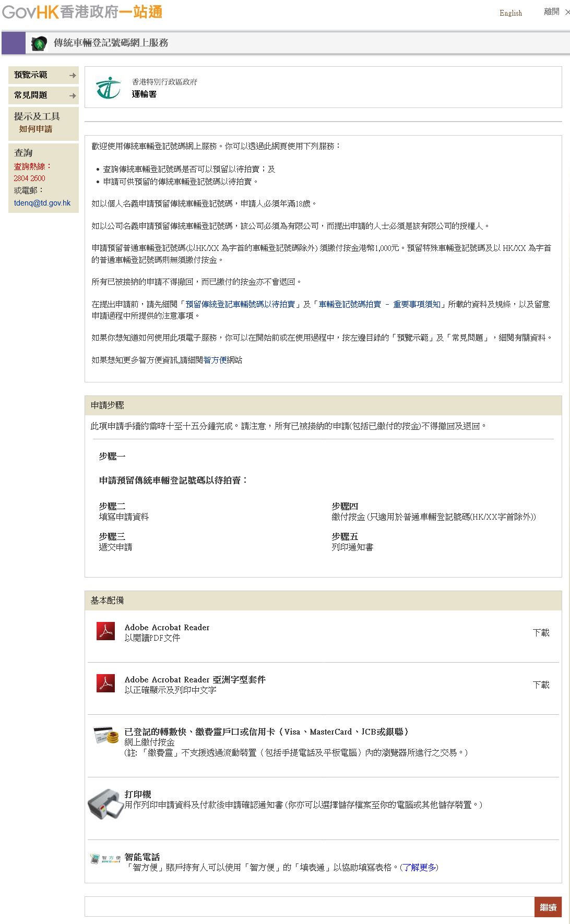Click the traffic light service icon
The height and width of the screenshot is (924, 570).
[39, 43]
